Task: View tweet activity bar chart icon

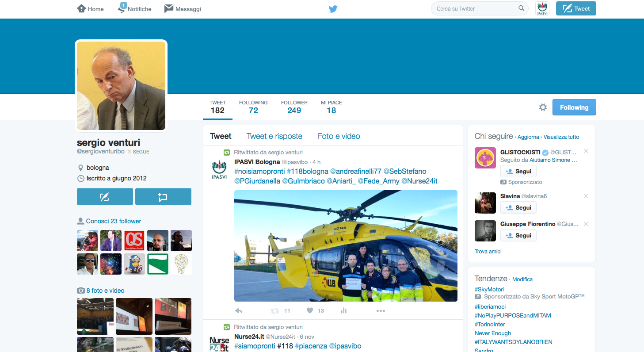Action: [x=344, y=311]
